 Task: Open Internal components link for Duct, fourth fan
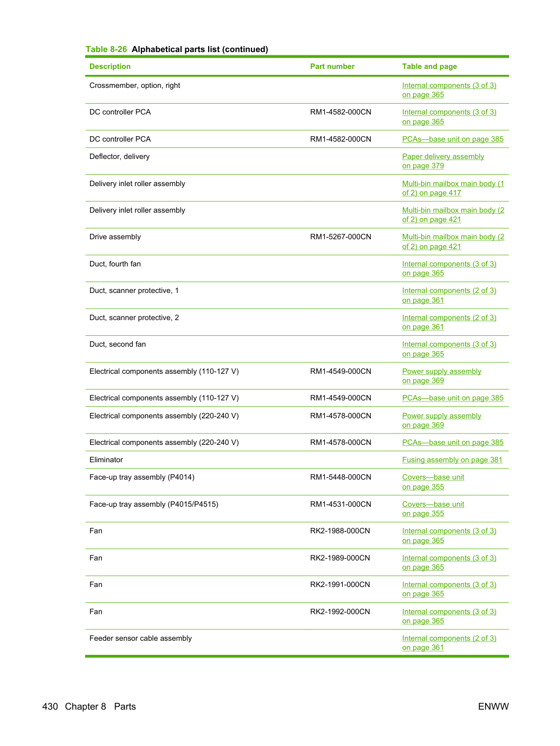click(449, 269)
